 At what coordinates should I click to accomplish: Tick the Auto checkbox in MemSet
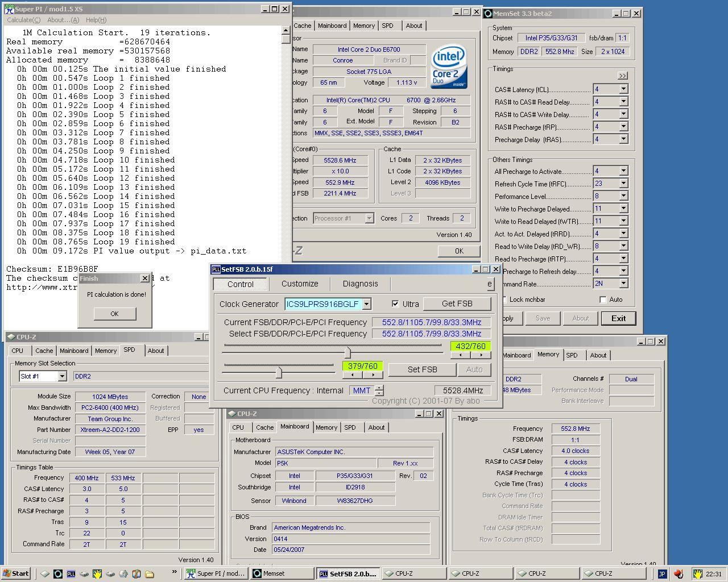click(x=603, y=300)
